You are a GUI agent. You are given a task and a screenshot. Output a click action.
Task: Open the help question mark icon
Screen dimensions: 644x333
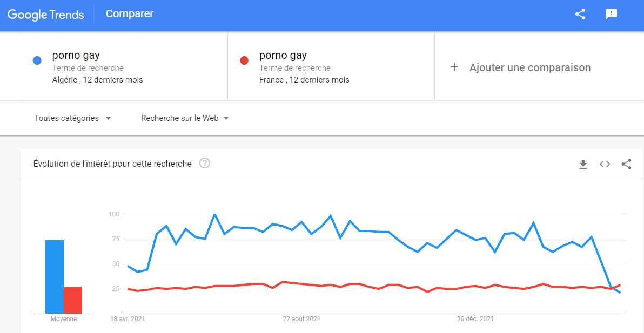tap(205, 164)
